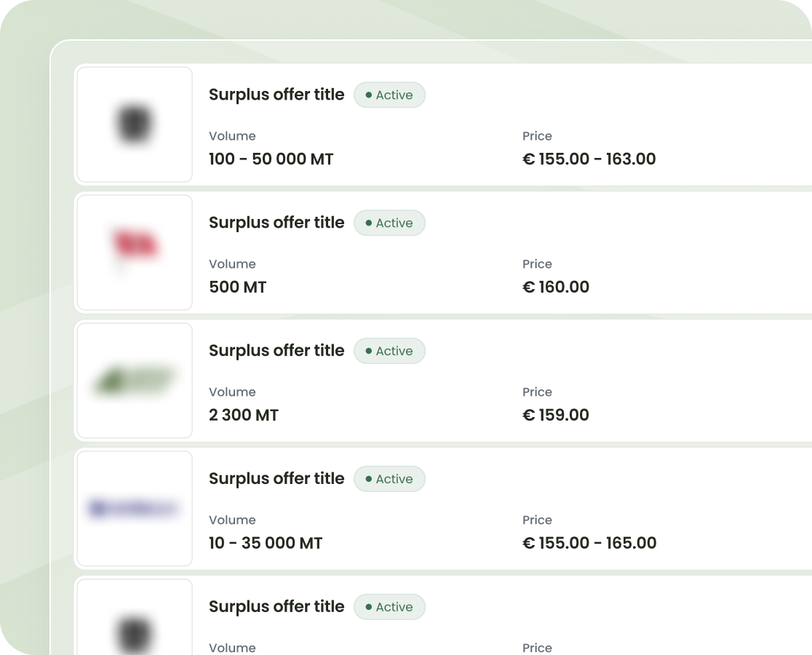
Task: Select the € 160.00 price value
Action: pos(556,287)
